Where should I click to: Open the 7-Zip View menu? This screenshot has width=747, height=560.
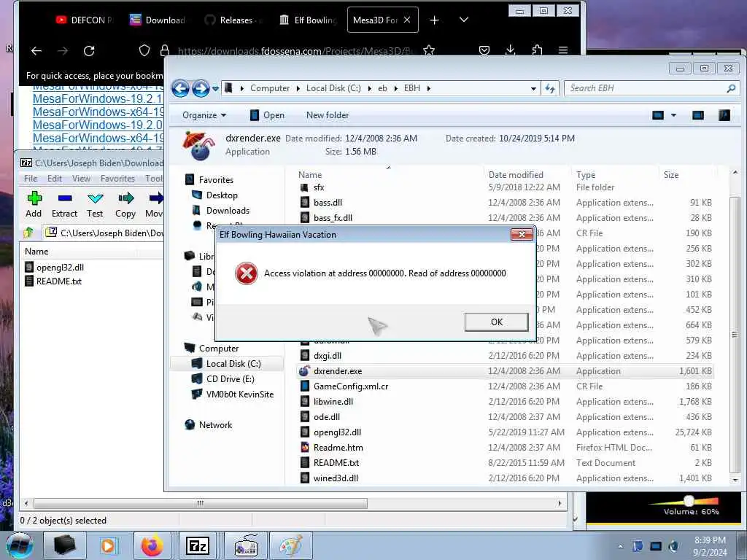pos(81,179)
